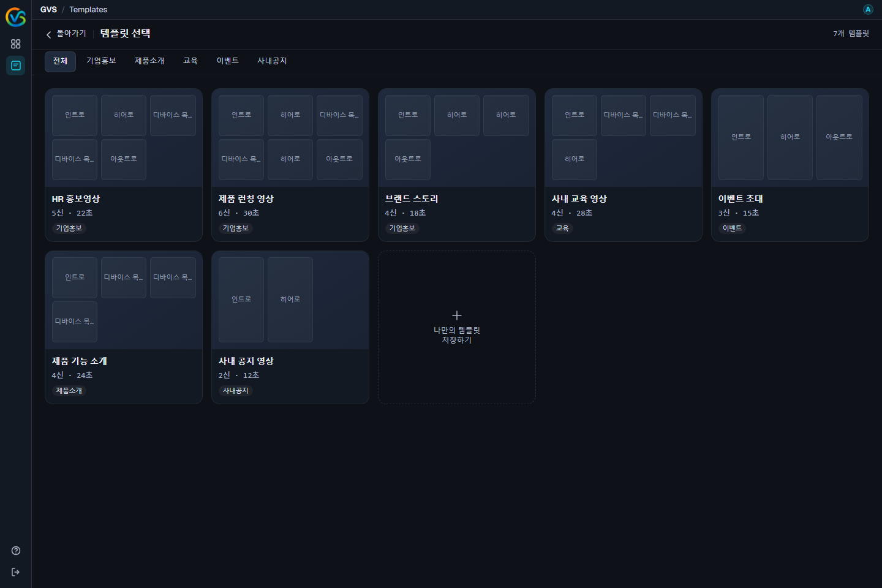Open the 제품 런칭 영상 template title
Viewport: 882px width, 588px height.
[246, 199]
